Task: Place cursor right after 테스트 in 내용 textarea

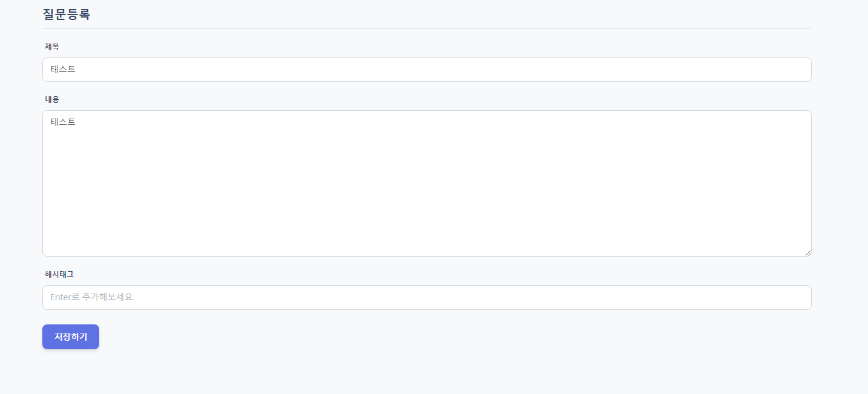Action: click(x=76, y=122)
